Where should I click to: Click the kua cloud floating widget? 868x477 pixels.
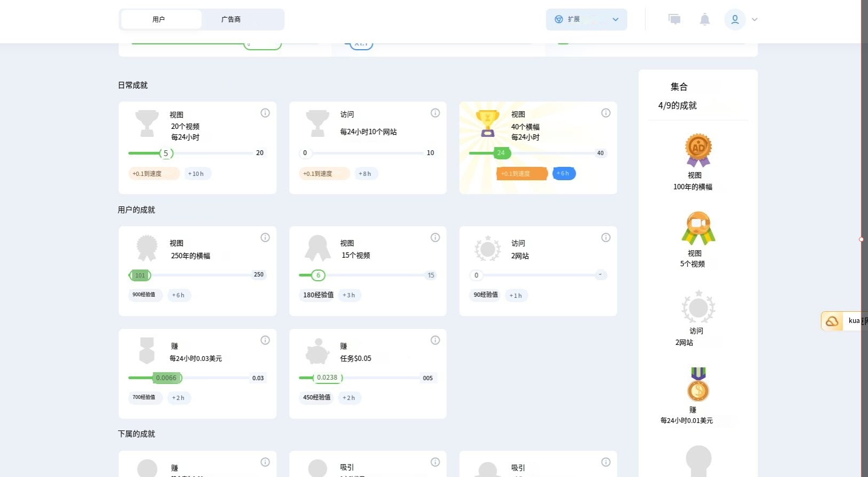point(843,321)
